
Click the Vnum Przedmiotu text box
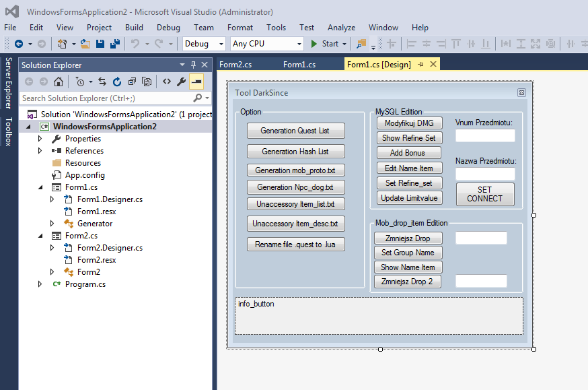tap(485, 135)
